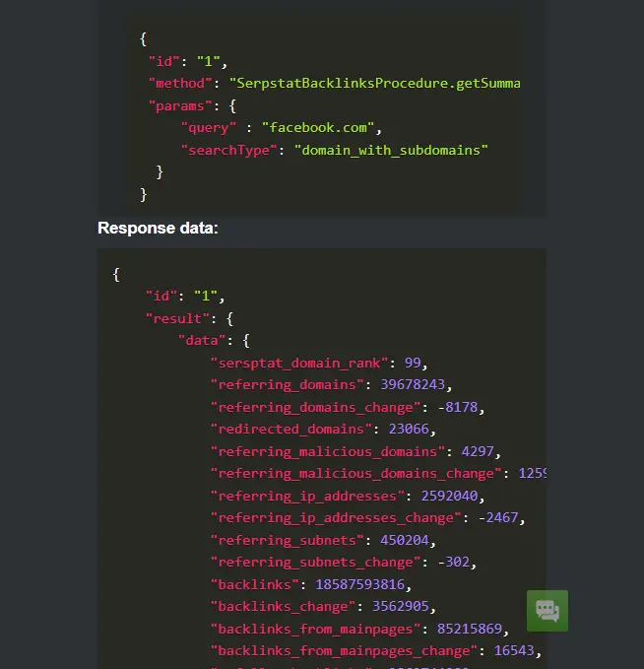The width and height of the screenshot is (644, 669).
Task: Click the "SerpstatBacklinksProcedure.getSumma" method value
Action: tap(375, 83)
